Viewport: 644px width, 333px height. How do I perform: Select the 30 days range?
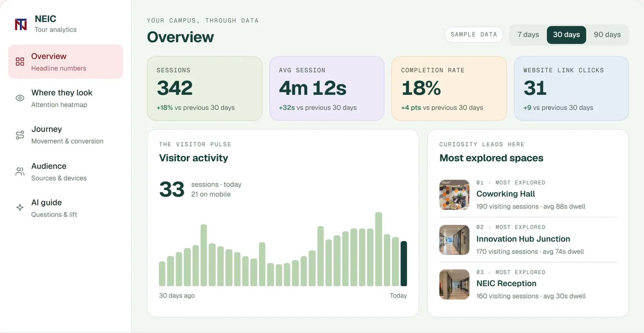pyautogui.click(x=566, y=35)
